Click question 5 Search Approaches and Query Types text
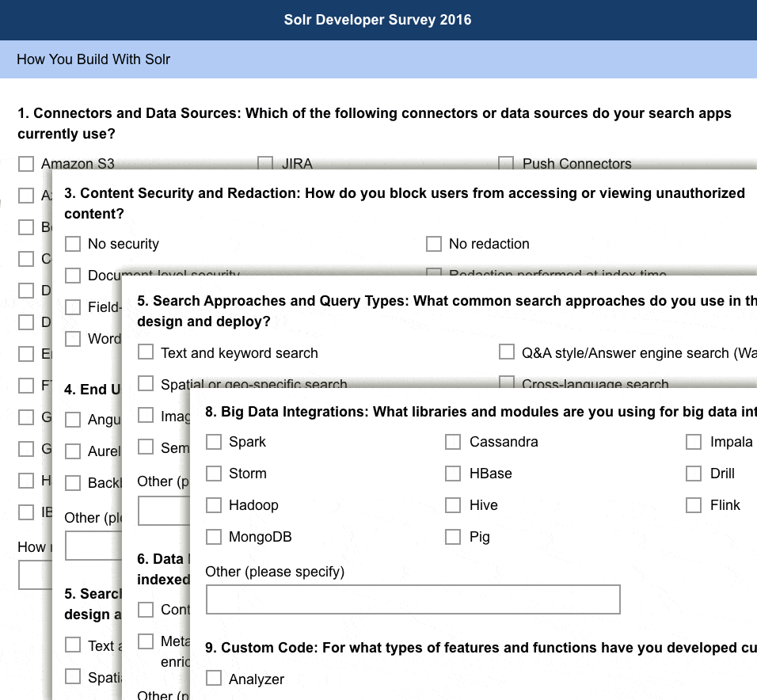Image resolution: width=757 pixels, height=700 pixels. [447, 311]
